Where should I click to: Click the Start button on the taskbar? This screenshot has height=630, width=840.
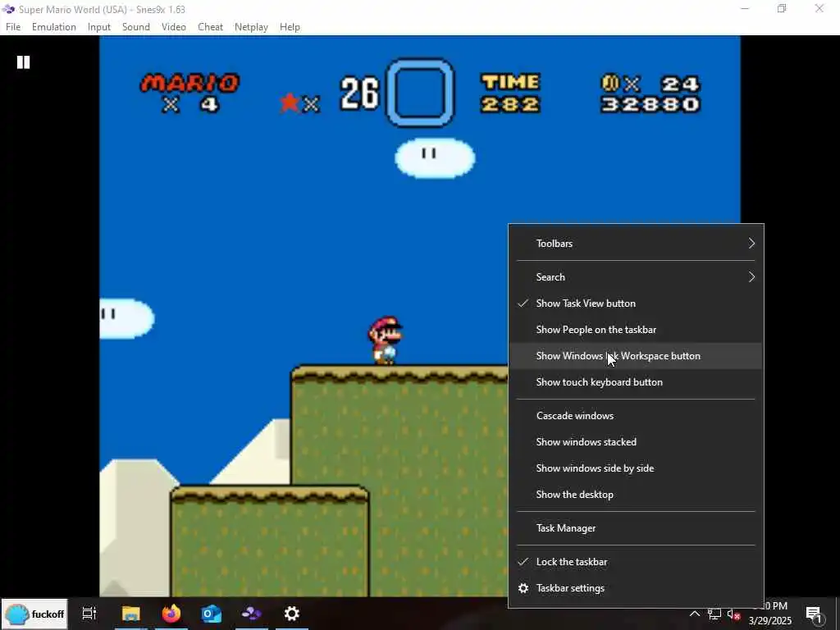point(34,614)
